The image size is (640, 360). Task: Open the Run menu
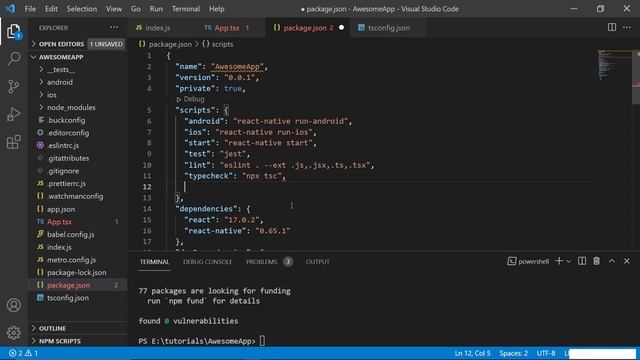(156, 9)
